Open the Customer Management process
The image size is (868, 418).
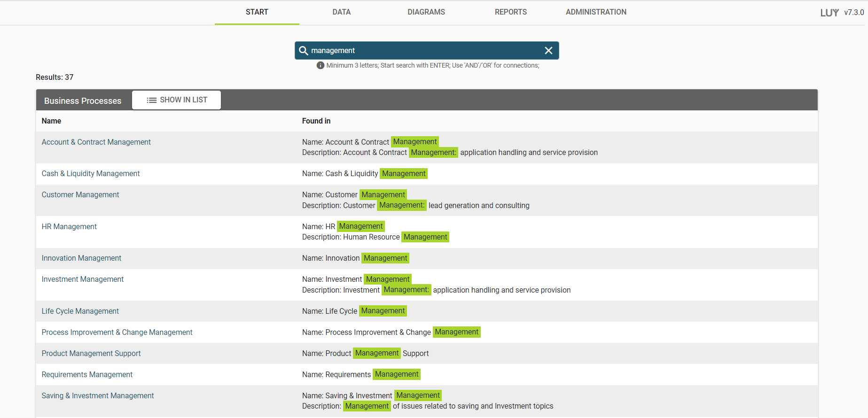(80, 195)
